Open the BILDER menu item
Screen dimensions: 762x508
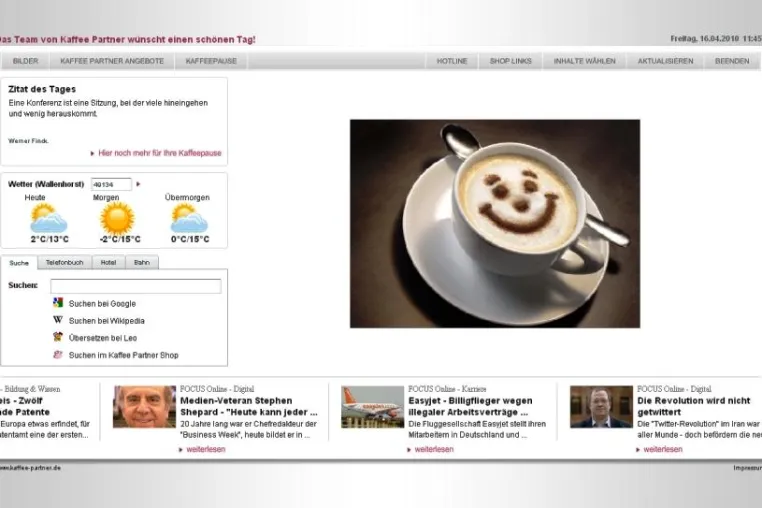(x=25, y=61)
